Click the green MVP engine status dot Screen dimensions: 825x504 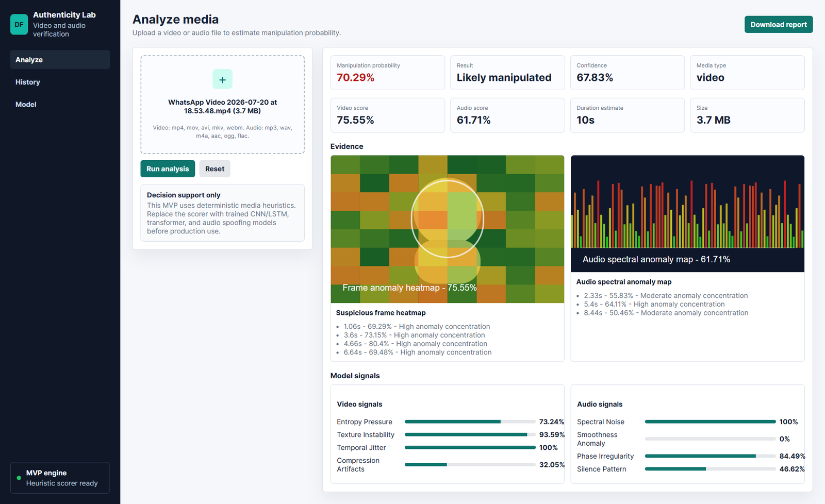click(19, 478)
